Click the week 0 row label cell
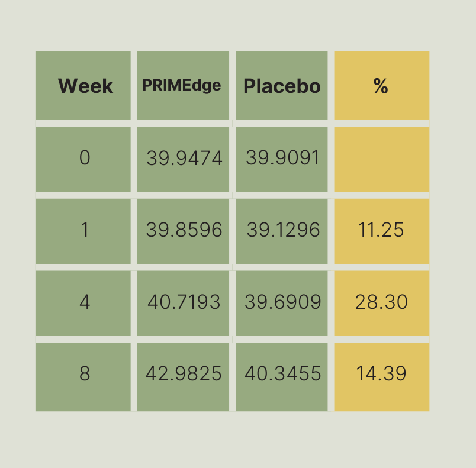 click(83, 159)
